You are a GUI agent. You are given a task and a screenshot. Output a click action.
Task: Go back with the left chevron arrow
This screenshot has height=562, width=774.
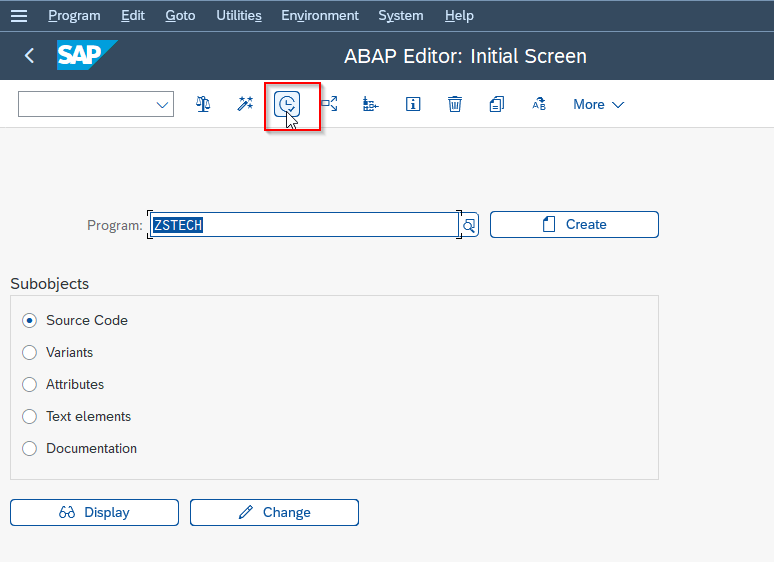[29, 55]
